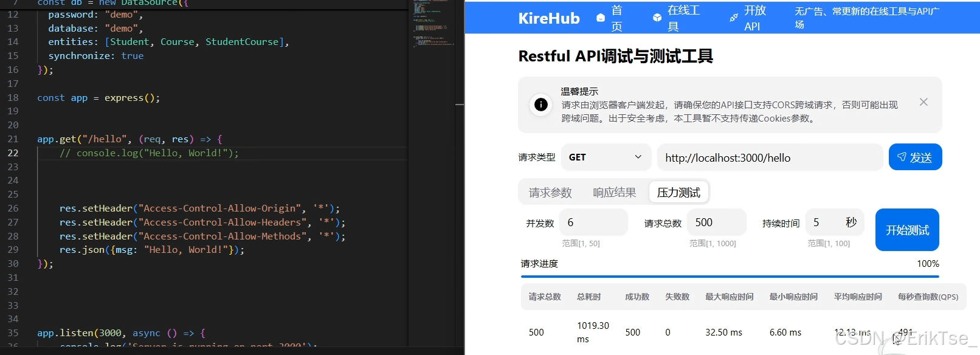The image size is (980, 355).
Task: Click the URL field with localhost:3000/hello
Action: pyautogui.click(x=770, y=157)
